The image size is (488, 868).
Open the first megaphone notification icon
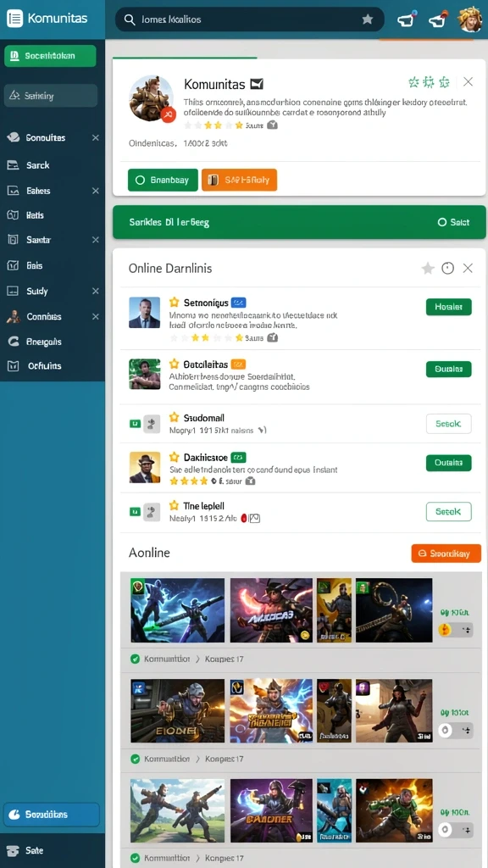pyautogui.click(x=406, y=20)
